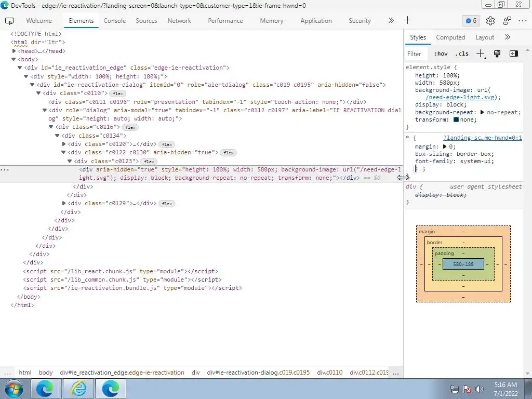Click the flex badge beside div c0123
Viewport: 532px width, 399px height.
tap(149, 162)
